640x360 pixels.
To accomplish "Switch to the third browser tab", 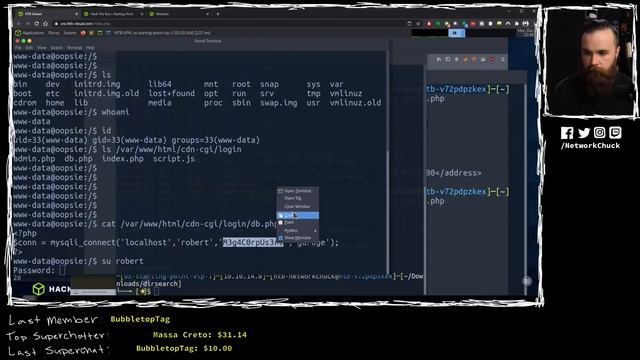I will tap(178, 14).
